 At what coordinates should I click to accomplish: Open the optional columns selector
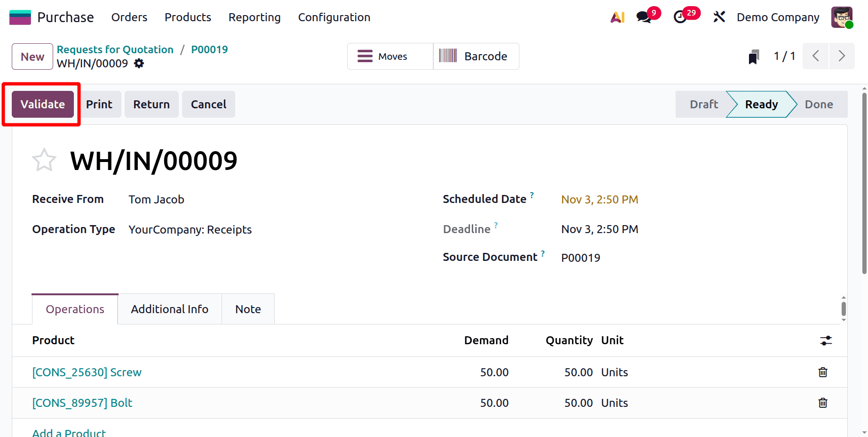(x=827, y=340)
